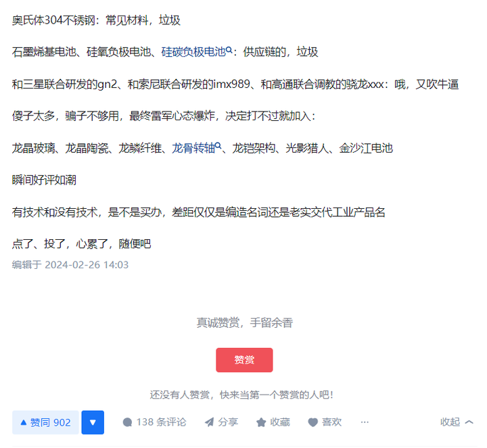This screenshot has width=487, height=448.
Task: Click the blue downvote triangle button
Action: 93,422
